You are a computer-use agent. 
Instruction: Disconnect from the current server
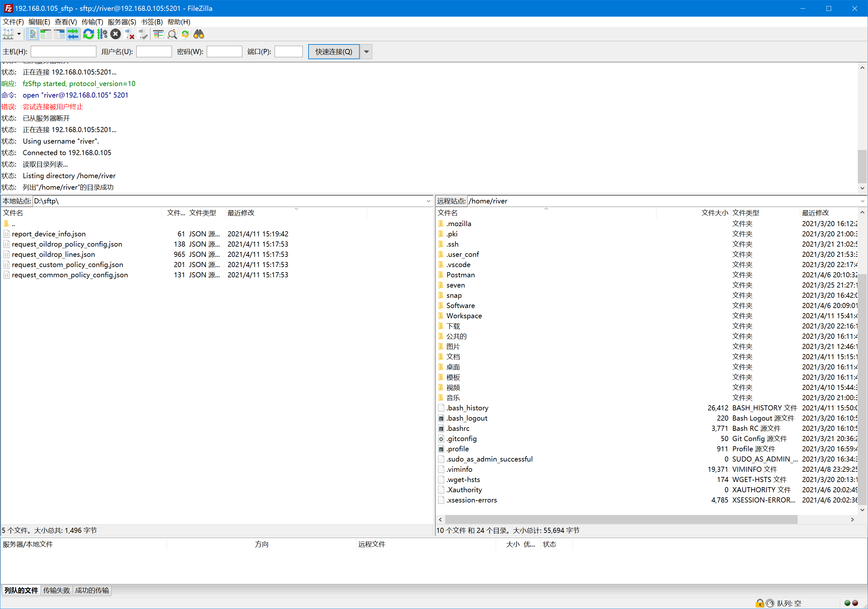click(129, 34)
